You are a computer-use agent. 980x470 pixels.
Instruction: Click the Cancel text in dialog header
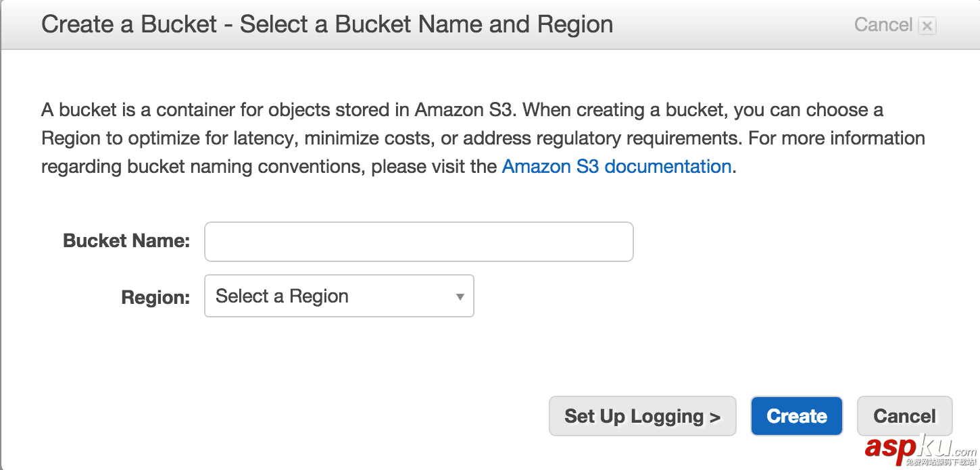(883, 25)
